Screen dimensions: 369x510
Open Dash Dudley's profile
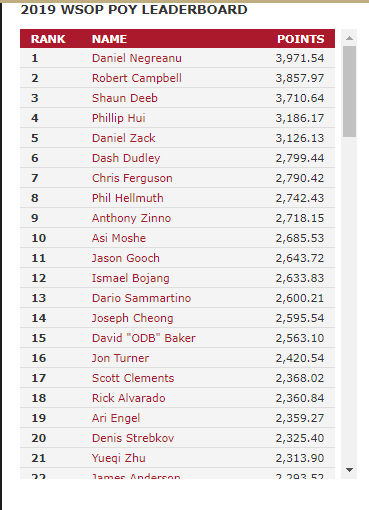[126, 158]
